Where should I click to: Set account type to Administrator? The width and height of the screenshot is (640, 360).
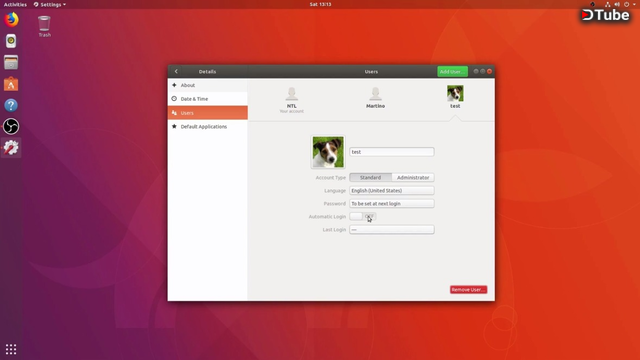point(413,178)
